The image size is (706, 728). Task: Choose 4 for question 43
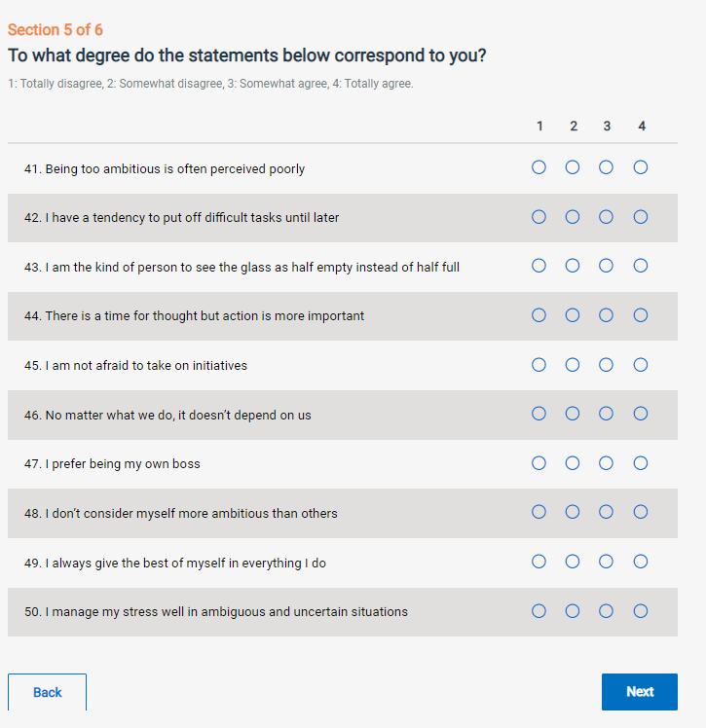click(x=640, y=266)
